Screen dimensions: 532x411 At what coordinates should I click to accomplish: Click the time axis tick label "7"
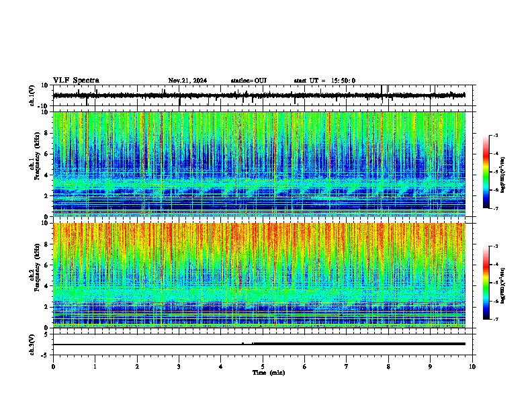click(347, 367)
